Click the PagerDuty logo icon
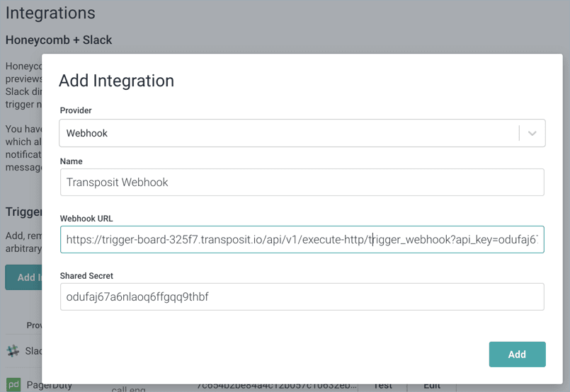The width and height of the screenshot is (570, 392). [x=13, y=386]
